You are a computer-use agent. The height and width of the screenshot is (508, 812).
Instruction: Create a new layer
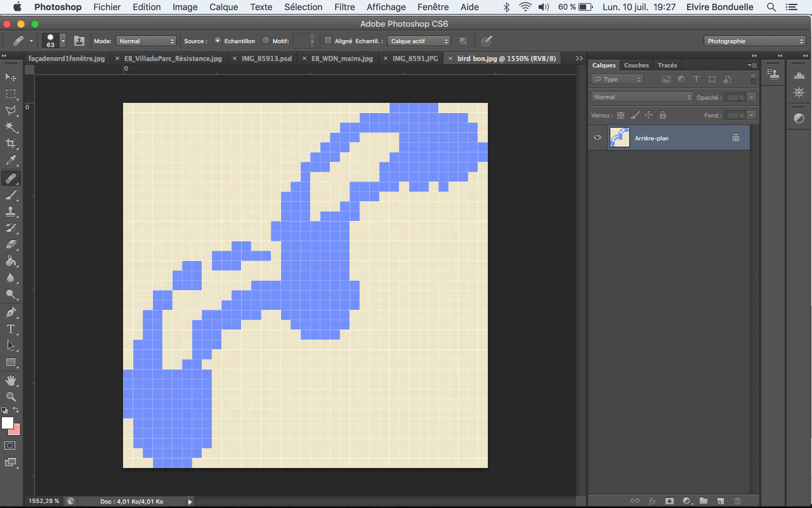pos(720,501)
